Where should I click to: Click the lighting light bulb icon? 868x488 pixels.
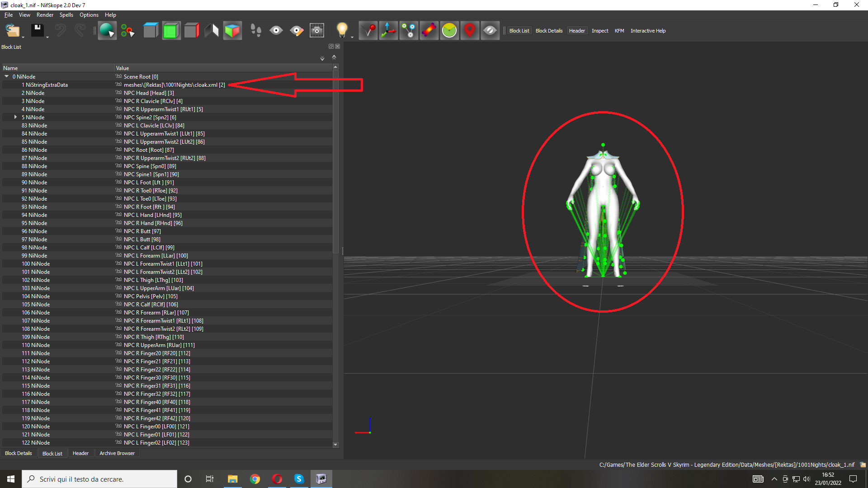coord(342,30)
